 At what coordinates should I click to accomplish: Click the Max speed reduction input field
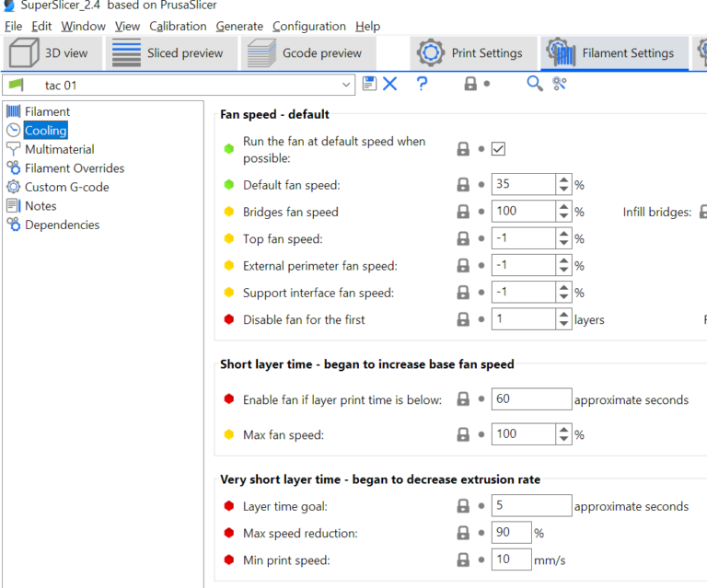click(x=511, y=533)
